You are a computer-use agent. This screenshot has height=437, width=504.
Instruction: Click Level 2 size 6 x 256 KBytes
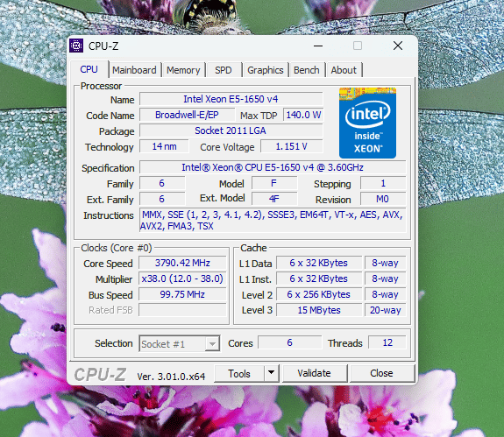(x=318, y=294)
